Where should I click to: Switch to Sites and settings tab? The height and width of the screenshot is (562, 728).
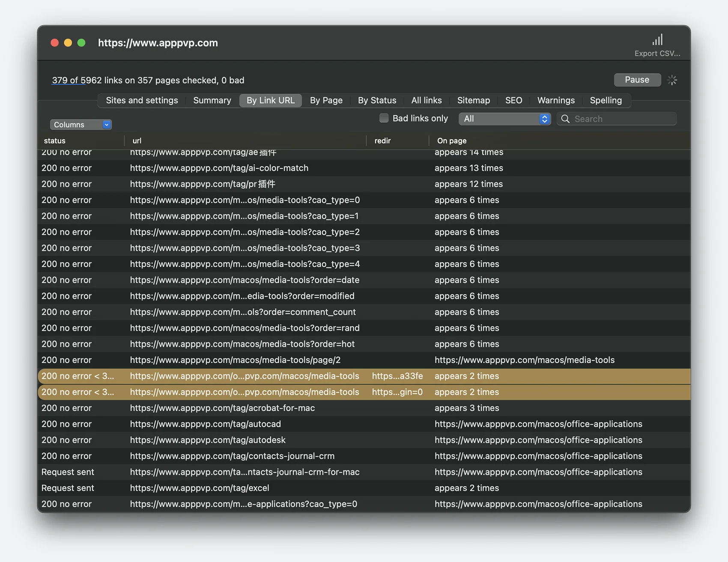point(142,100)
